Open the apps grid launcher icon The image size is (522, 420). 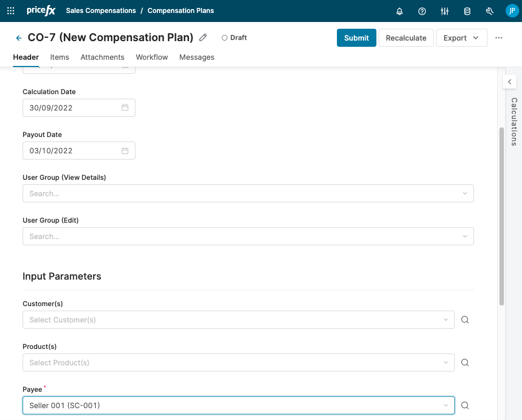point(11,11)
